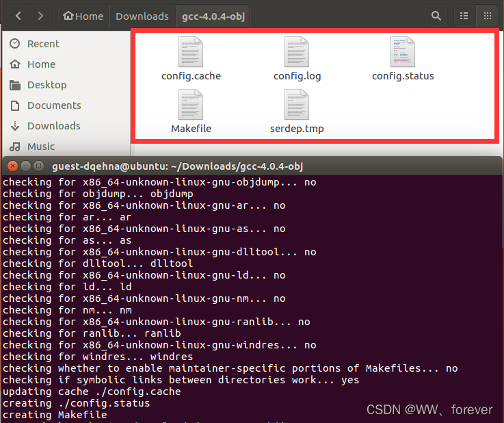Switch to icon grid view
504x423 pixels.
coord(488,16)
